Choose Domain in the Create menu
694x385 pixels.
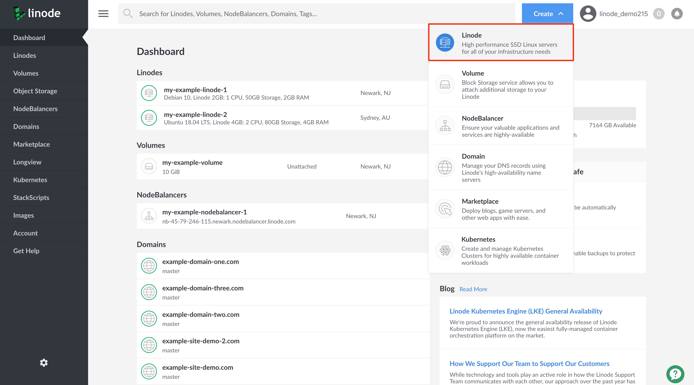pyautogui.click(x=501, y=167)
